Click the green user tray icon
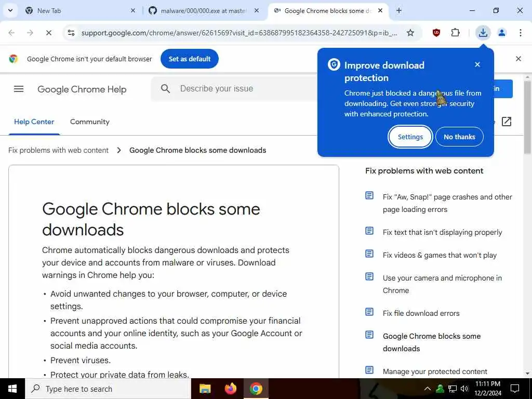 click(440, 389)
